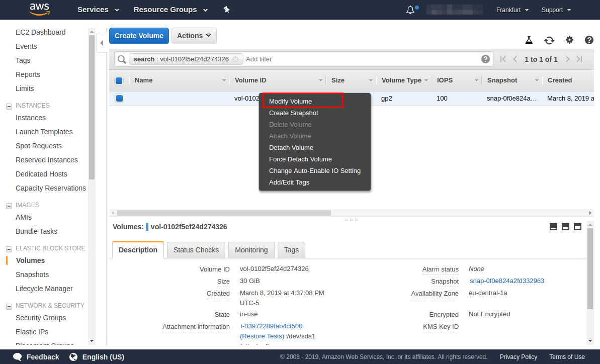
Task: Open the preferences gear icon
Action: (569, 39)
